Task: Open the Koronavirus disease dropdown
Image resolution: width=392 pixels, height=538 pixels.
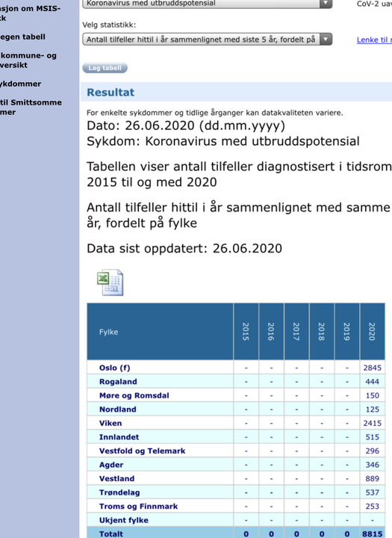Action: point(207,4)
